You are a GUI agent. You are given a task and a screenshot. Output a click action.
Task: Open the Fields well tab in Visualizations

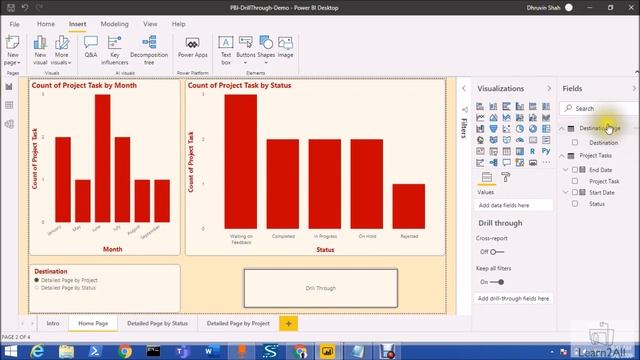pyautogui.click(x=487, y=177)
